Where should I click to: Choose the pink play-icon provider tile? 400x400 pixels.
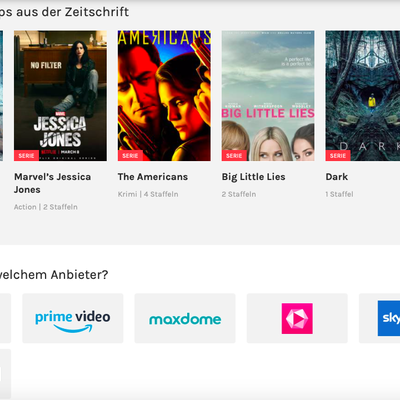pos(297,318)
